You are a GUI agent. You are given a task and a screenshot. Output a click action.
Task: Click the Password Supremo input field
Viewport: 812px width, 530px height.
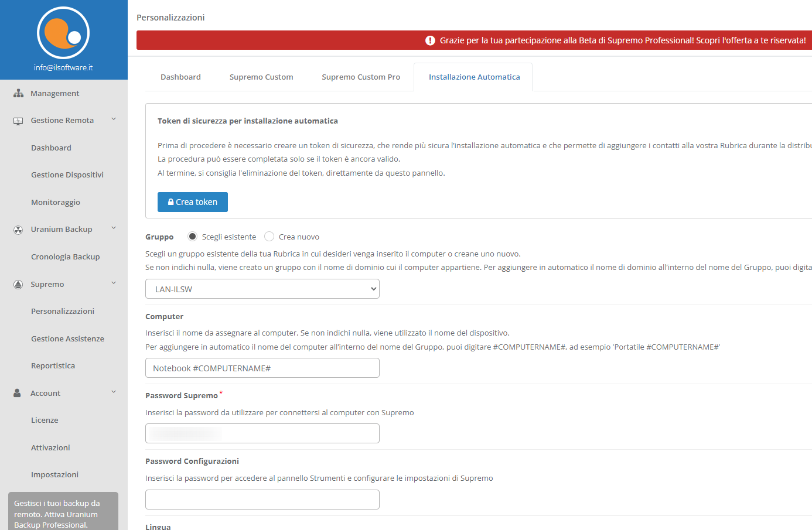[x=262, y=433]
